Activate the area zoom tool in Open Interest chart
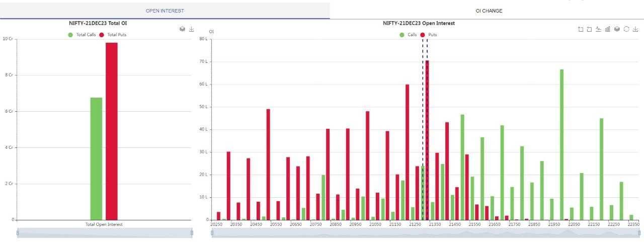 pos(581,29)
